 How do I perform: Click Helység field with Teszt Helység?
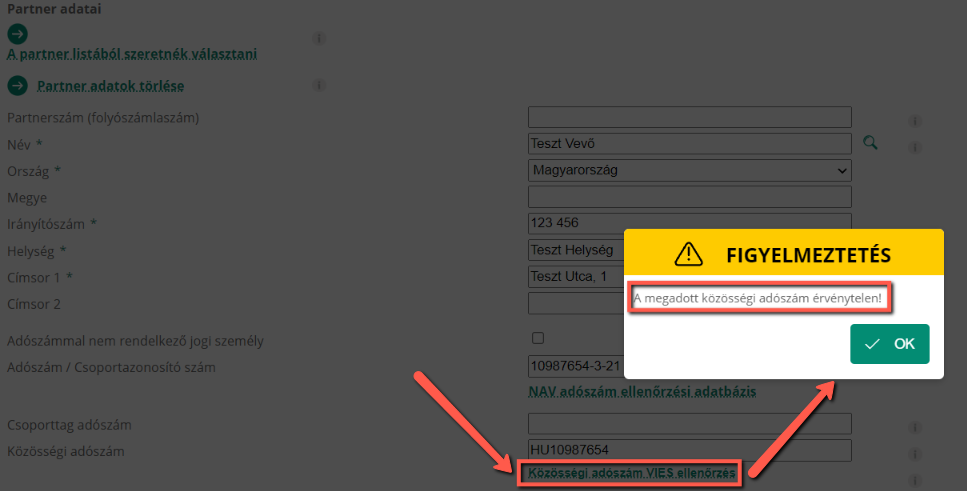pyautogui.click(x=576, y=250)
